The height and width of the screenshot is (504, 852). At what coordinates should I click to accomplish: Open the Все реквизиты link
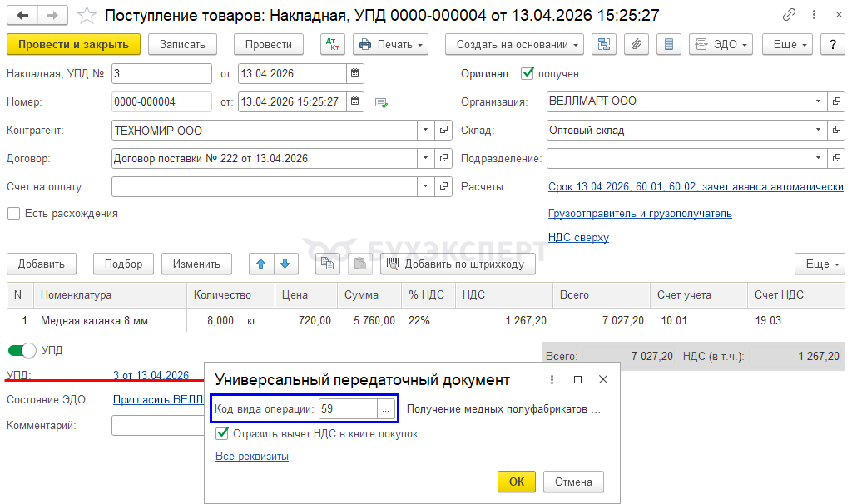(x=252, y=457)
